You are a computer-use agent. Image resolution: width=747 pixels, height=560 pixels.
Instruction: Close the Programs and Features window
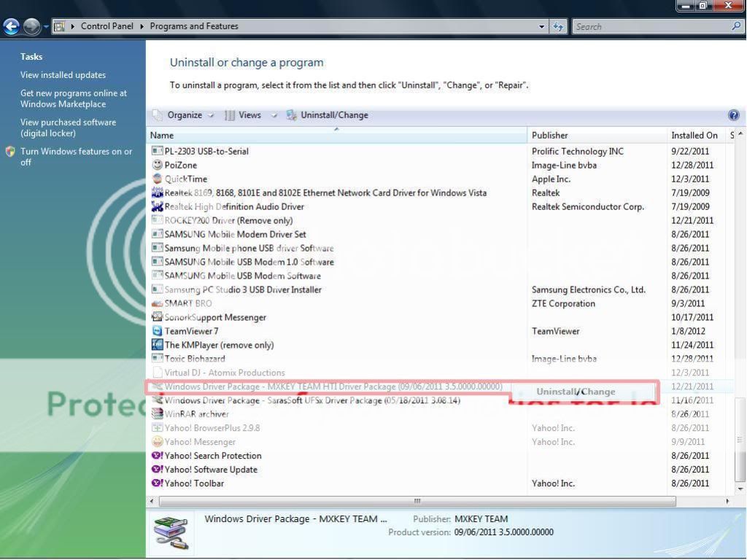tap(728, 6)
